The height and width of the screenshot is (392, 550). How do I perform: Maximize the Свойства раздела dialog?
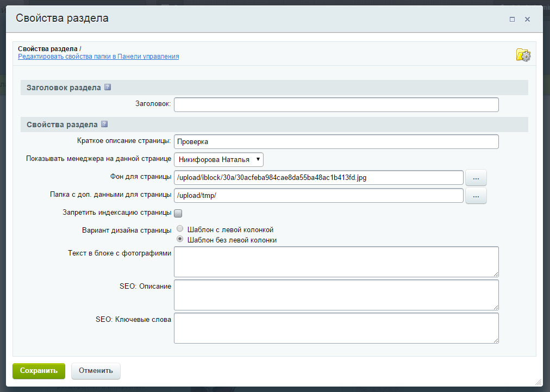click(x=512, y=19)
